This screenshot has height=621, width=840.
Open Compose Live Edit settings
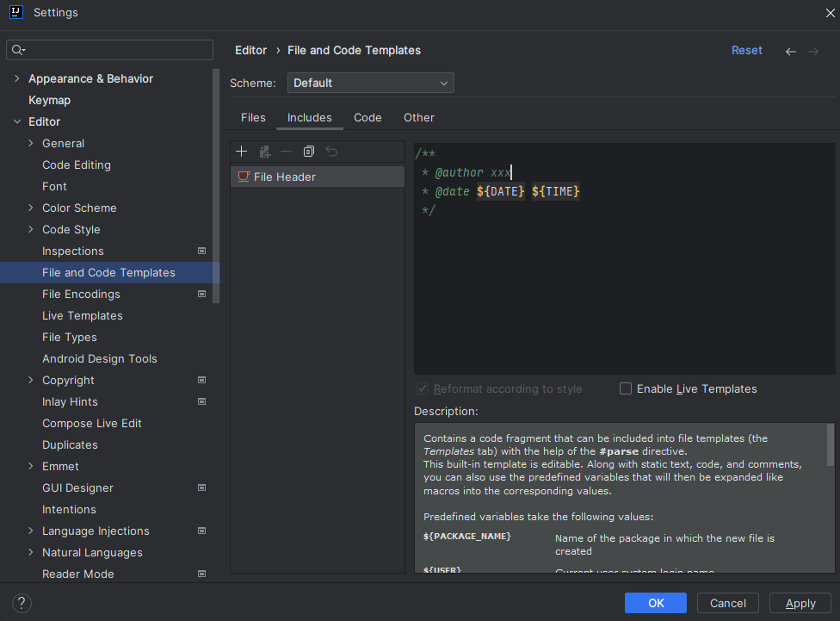point(91,424)
